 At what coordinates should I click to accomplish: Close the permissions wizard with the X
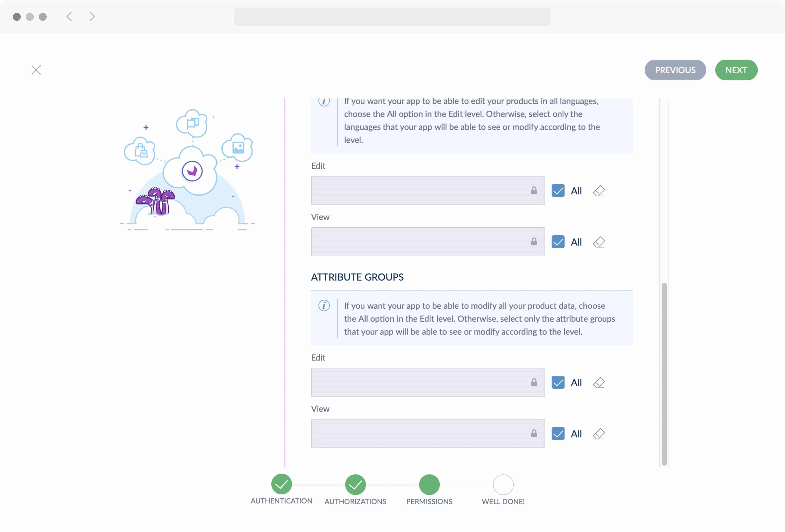pos(36,70)
